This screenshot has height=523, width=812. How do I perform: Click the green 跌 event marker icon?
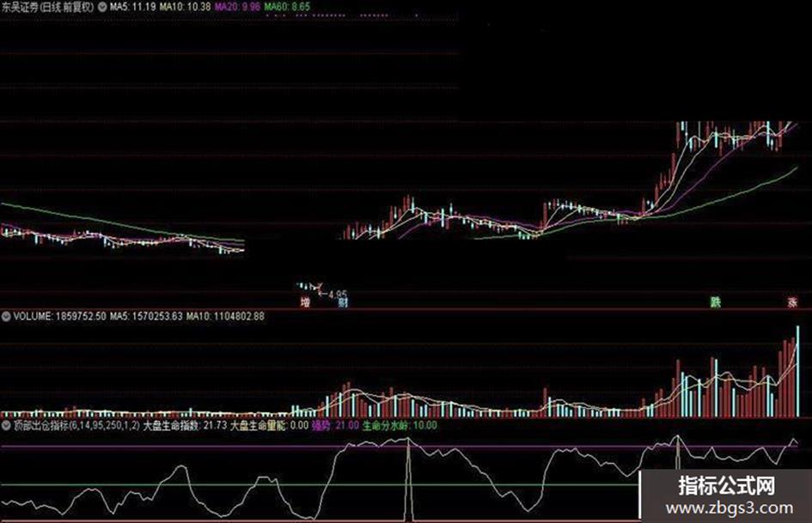(x=716, y=302)
